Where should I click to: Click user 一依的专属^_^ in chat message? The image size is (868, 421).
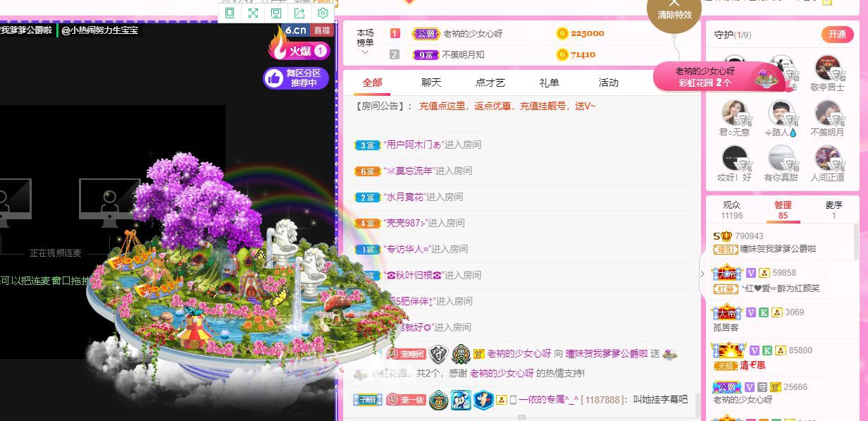548,399
